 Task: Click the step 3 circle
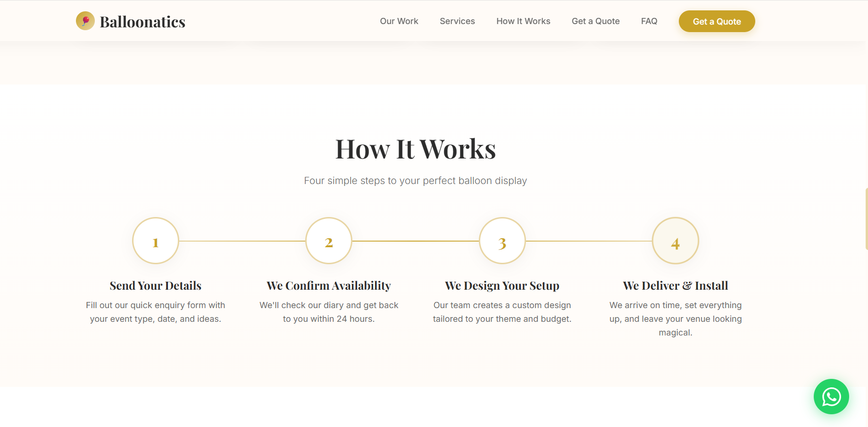(502, 241)
